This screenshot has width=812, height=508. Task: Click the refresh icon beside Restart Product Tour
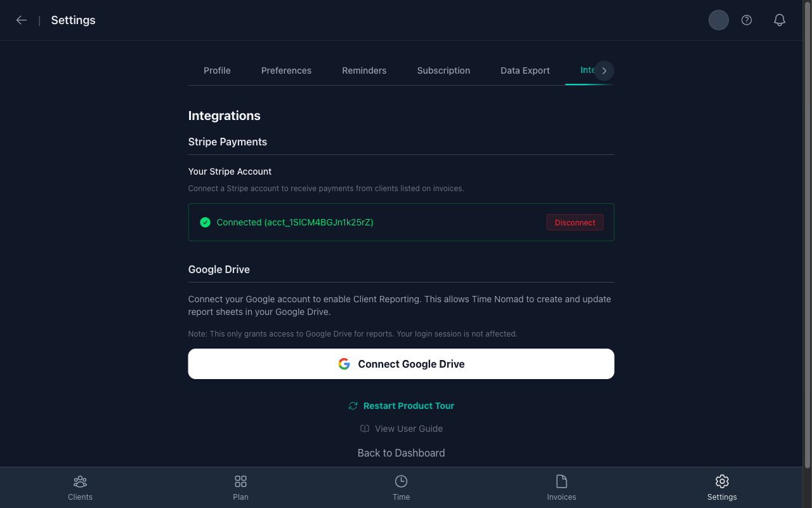point(353,405)
